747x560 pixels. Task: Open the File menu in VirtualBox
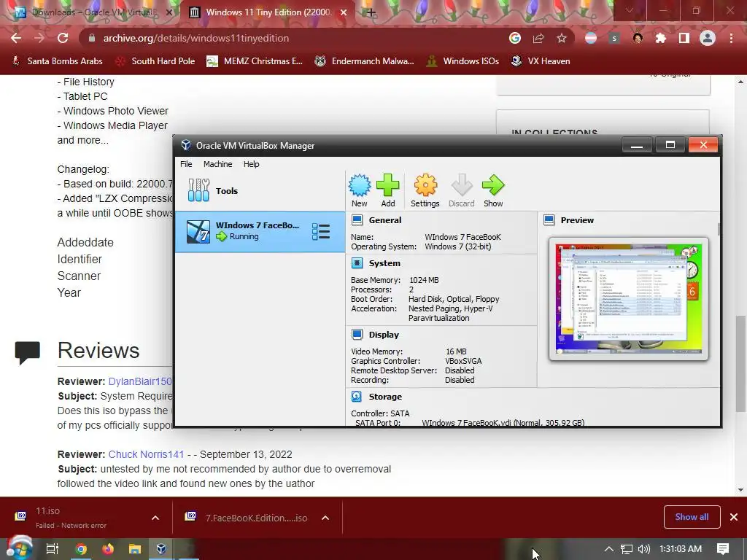[x=186, y=164]
